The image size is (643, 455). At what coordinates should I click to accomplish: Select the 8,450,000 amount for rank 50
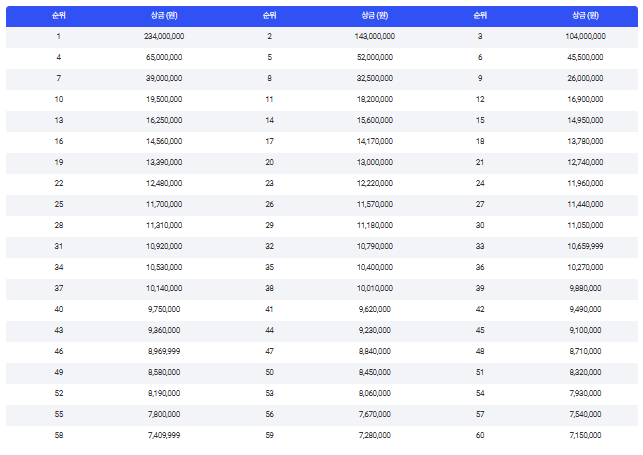pyautogui.click(x=375, y=372)
